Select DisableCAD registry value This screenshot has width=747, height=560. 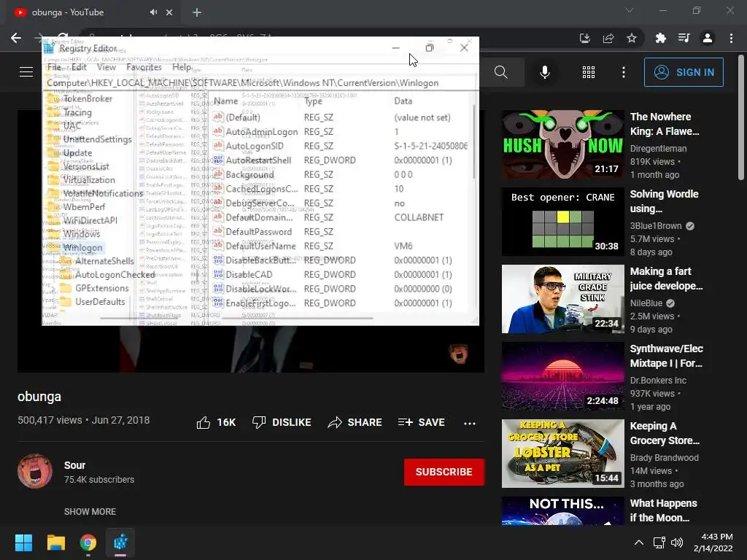pos(249,274)
